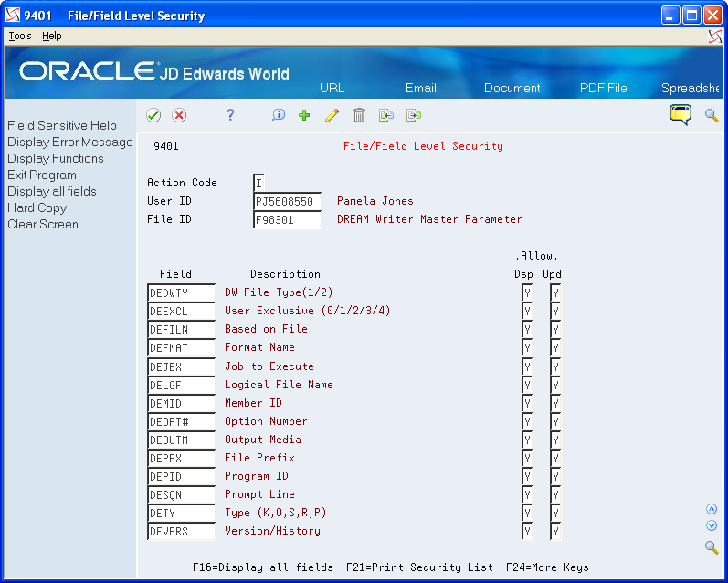Viewport: 728px width, 583px height.
Task: Click the DEOUTM field box
Action: pyautogui.click(x=182, y=440)
